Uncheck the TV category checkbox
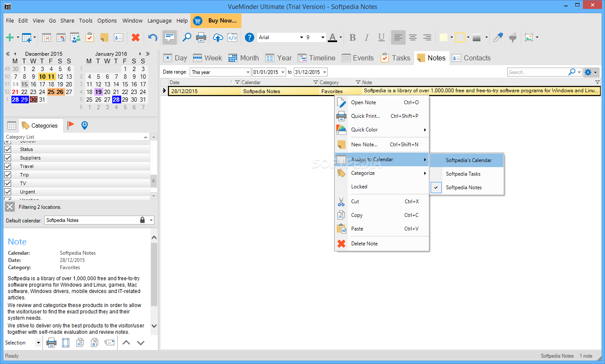 point(8,183)
